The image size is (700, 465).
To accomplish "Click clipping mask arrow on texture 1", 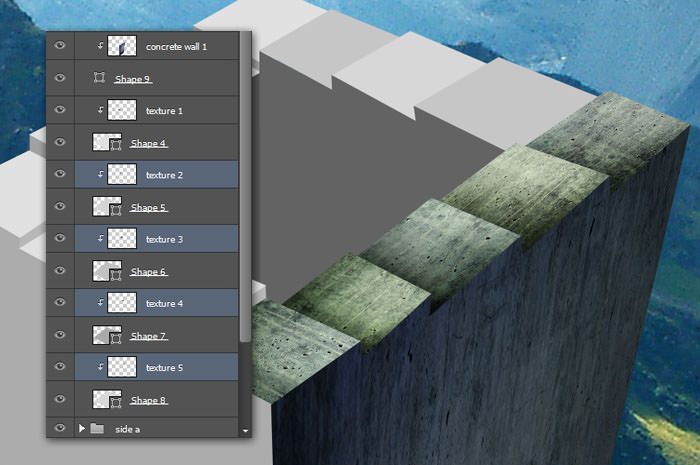I will 100,109.
